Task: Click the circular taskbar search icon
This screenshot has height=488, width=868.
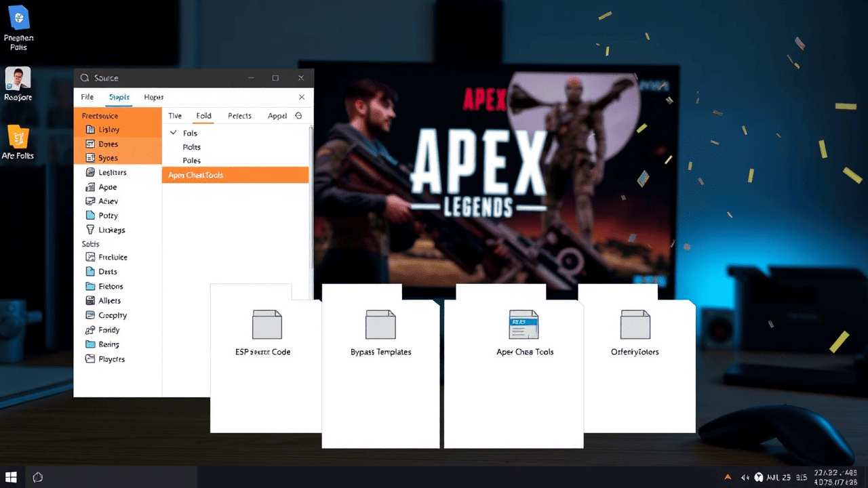Action: point(38,477)
